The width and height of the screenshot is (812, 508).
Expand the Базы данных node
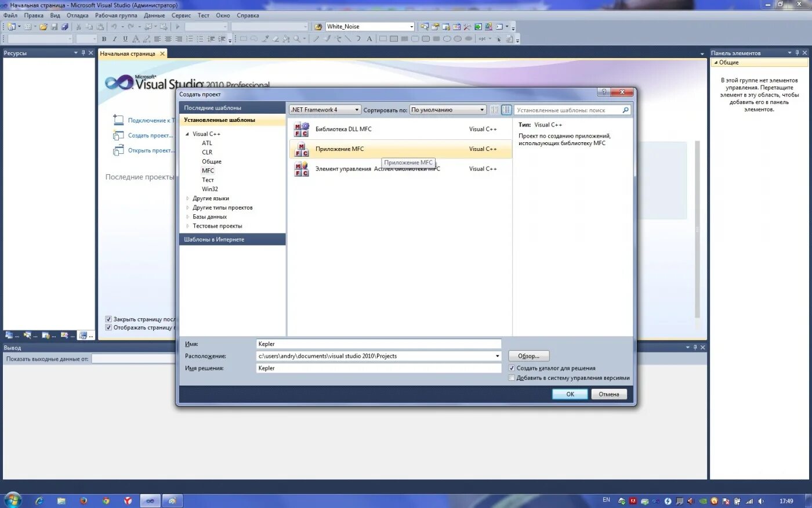[187, 217]
